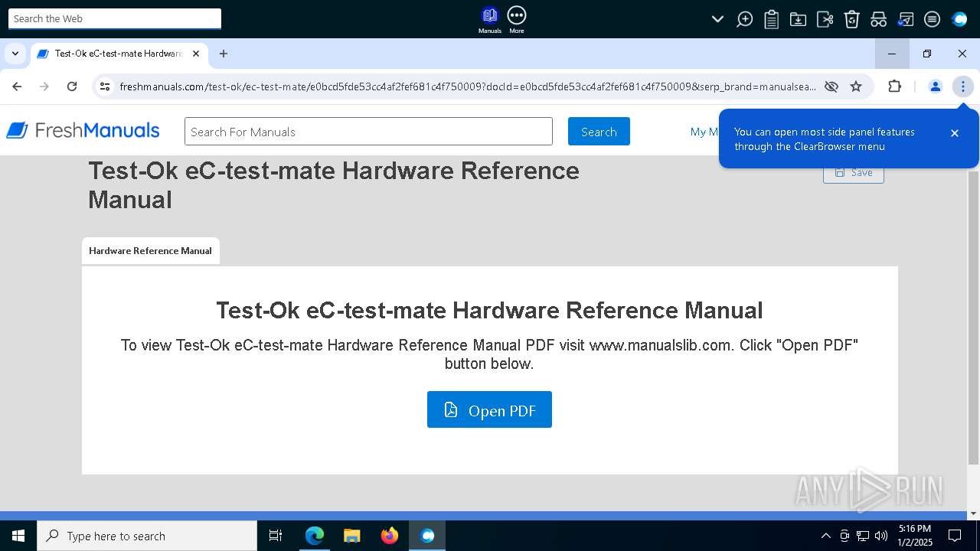Open the Windows Start menu
The image size is (980, 551).
pyautogui.click(x=18, y=536)
